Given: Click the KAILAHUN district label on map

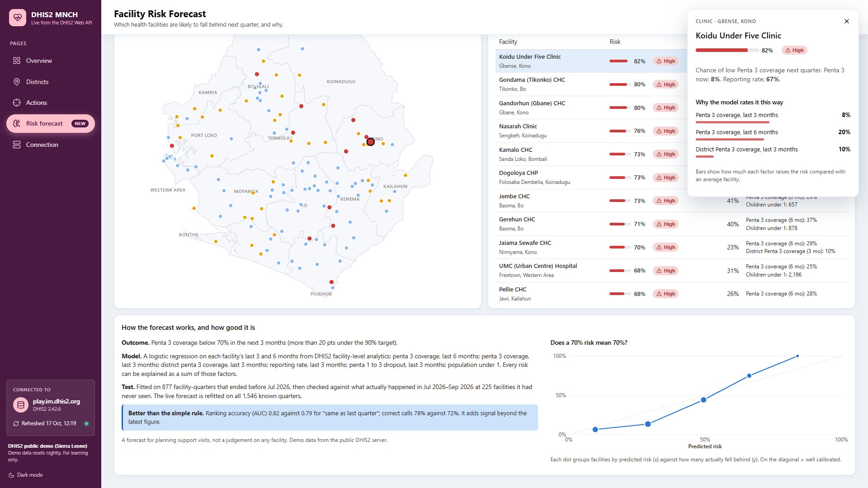Looking at the screenshot, I should 395,186.
